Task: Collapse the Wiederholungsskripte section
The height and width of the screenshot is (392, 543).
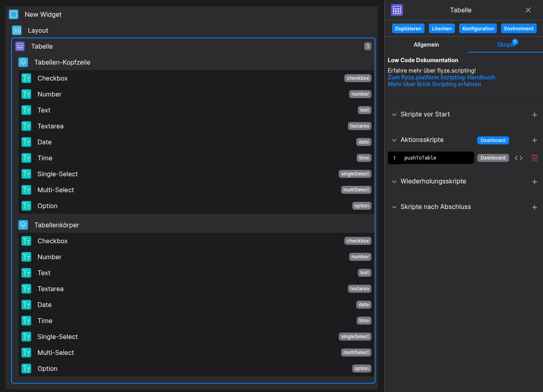Action: tap(394, 181)
